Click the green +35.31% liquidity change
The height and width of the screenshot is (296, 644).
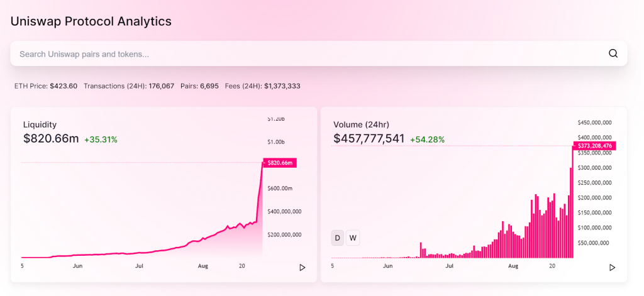click(101, 140)
